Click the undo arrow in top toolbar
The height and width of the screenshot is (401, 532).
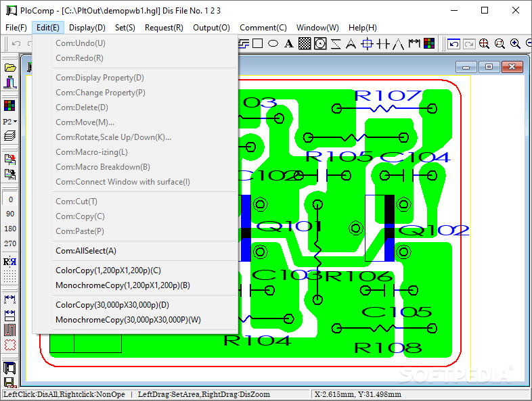click(16, 43)
